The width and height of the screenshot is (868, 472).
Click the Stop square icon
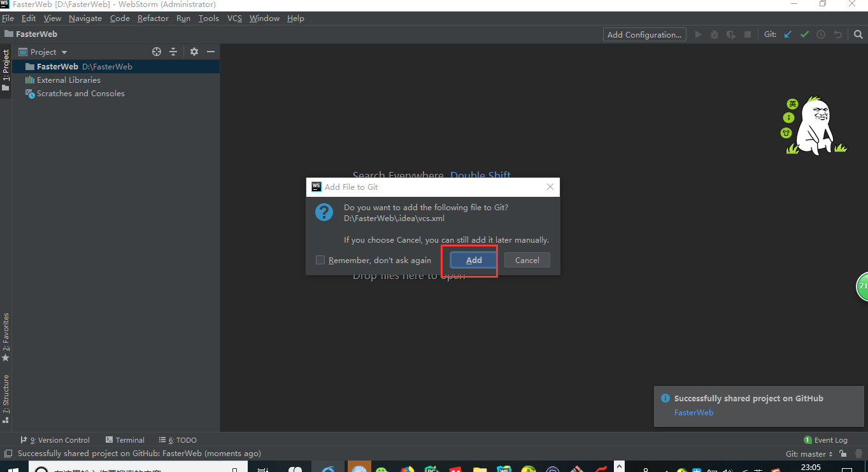pyautogui.click(x=748, y=34)
